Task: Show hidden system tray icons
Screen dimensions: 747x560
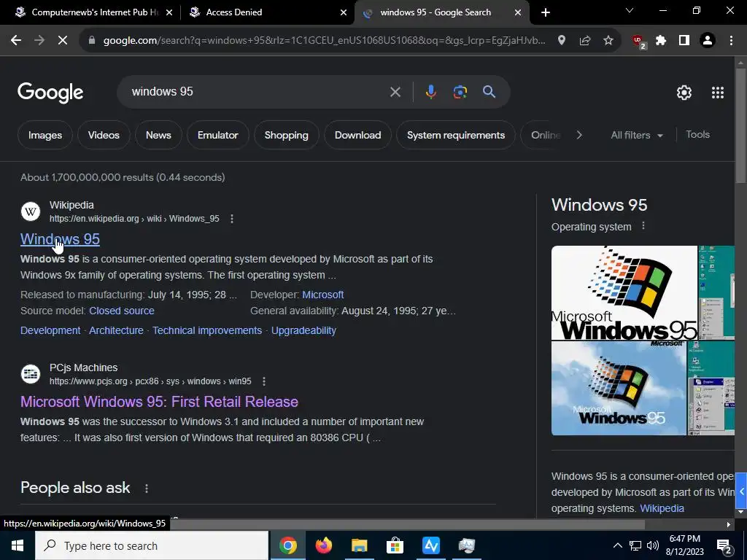Action: 617,545
